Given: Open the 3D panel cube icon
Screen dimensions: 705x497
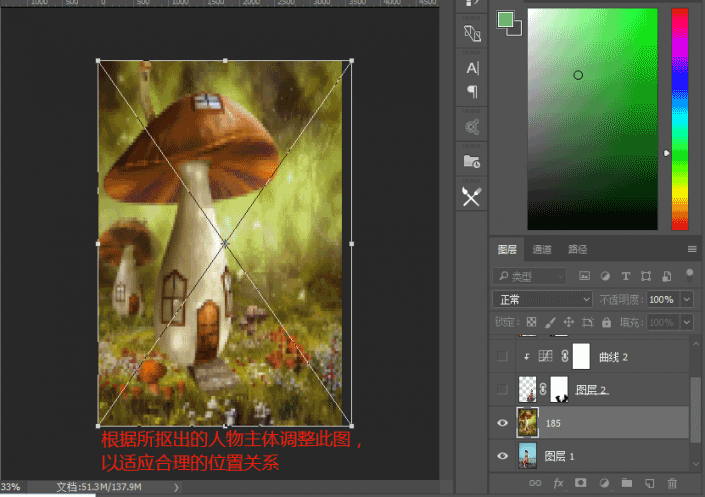Looking at the screenshot, I should [x=472, y=33].
